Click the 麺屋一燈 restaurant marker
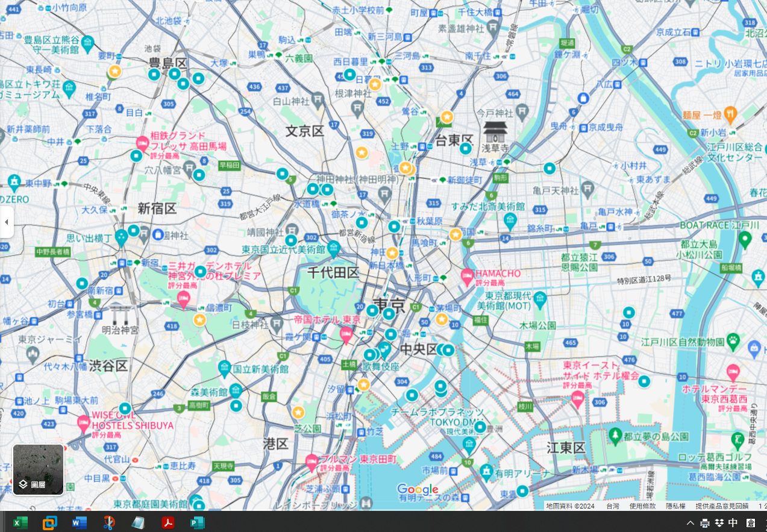 coord(730,113)
